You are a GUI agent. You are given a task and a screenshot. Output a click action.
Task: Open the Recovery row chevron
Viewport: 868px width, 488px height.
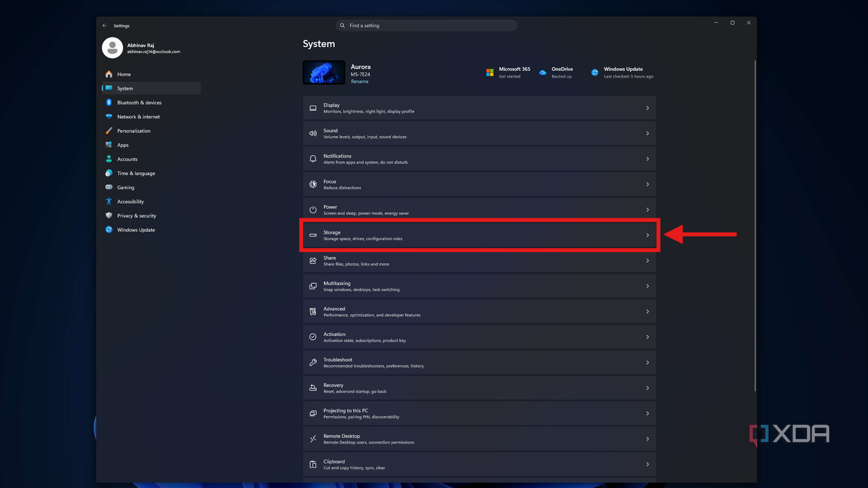[x=648, y=388]
